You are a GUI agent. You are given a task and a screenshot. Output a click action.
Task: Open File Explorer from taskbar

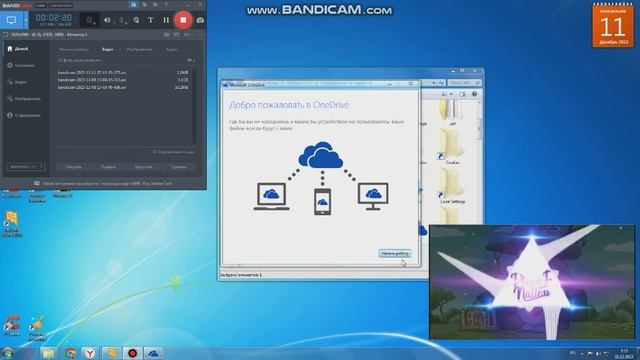tap(49, 353)
